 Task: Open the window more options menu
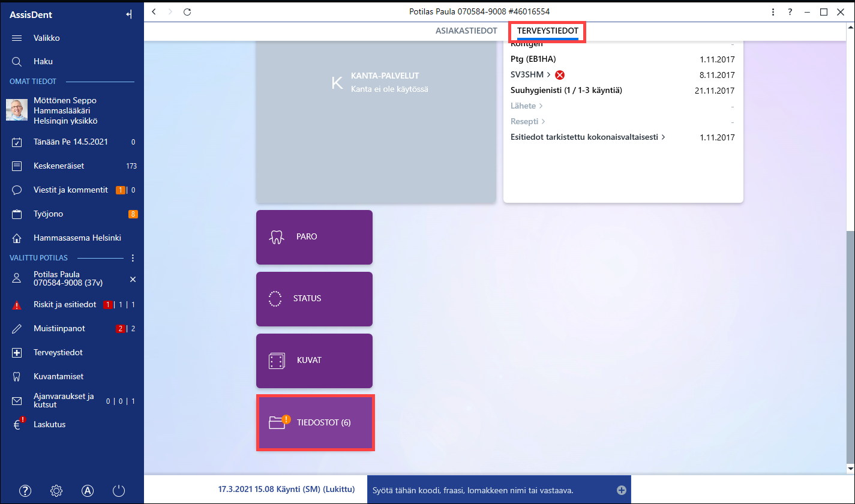773,11
